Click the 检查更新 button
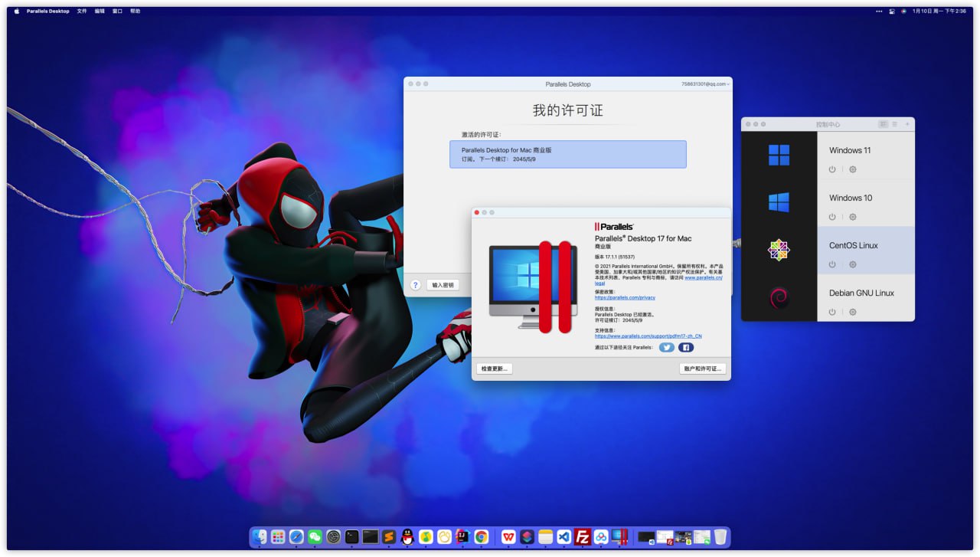The image size is (980, 557). 494,369
